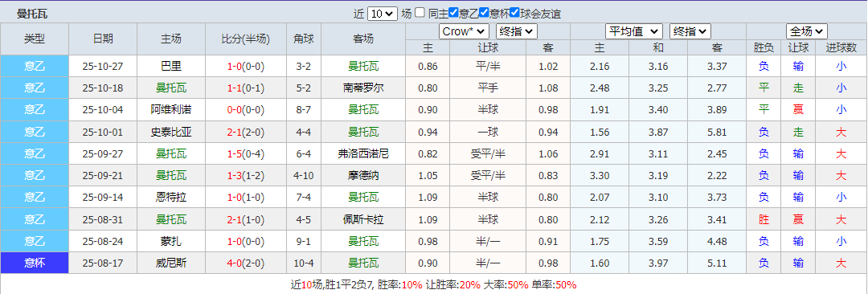Viewport: 868px width, 294px height.
Task: Open the recent matches count dropdown
Action: coord(383,14)
